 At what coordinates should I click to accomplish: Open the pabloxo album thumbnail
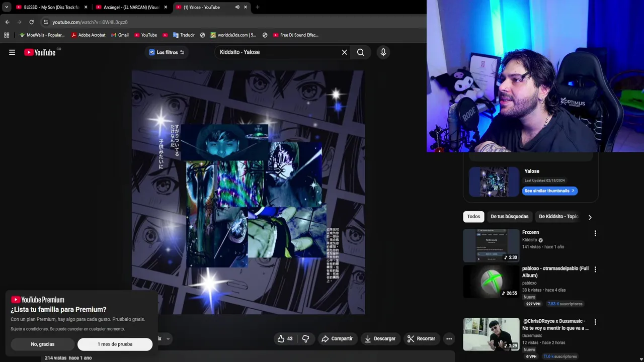click(x=491, y=282)
